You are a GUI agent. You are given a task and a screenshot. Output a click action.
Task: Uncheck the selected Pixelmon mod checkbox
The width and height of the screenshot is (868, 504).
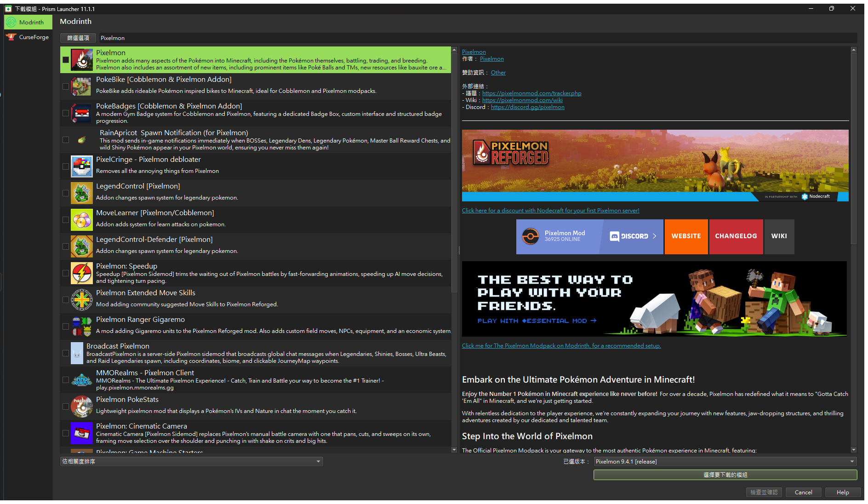tap(66, 60)
